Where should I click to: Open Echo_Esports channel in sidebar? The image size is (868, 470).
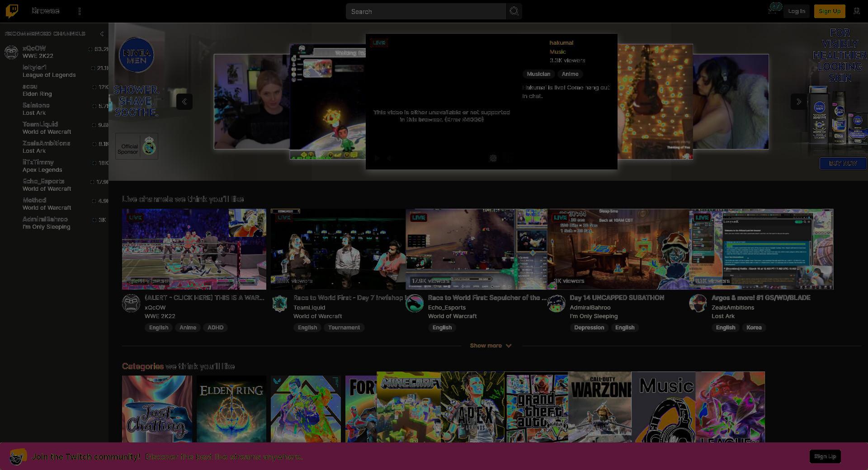click(54, 185)
